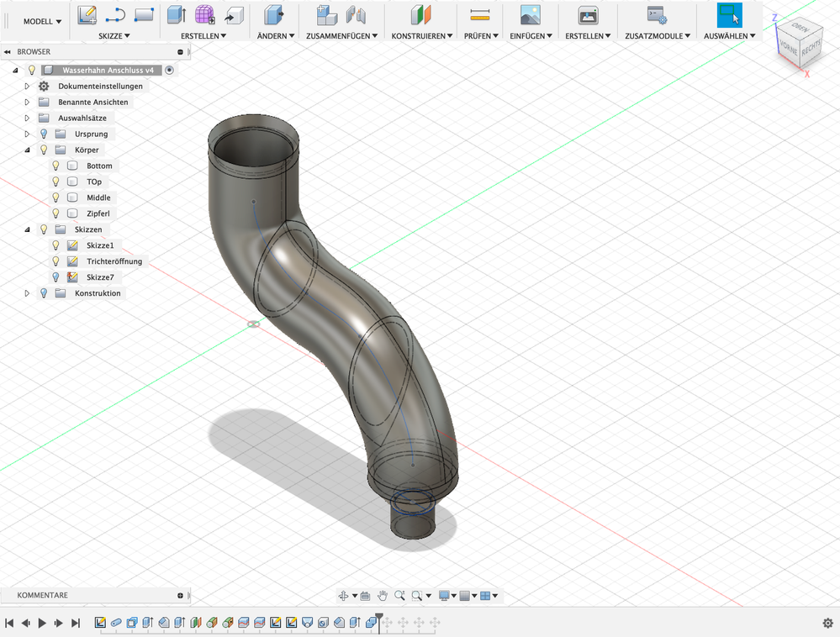The width and height of the screenshot is (840, 637).
Task: Collapse the Skizzen folder
Action: click(x=27, y=229)
